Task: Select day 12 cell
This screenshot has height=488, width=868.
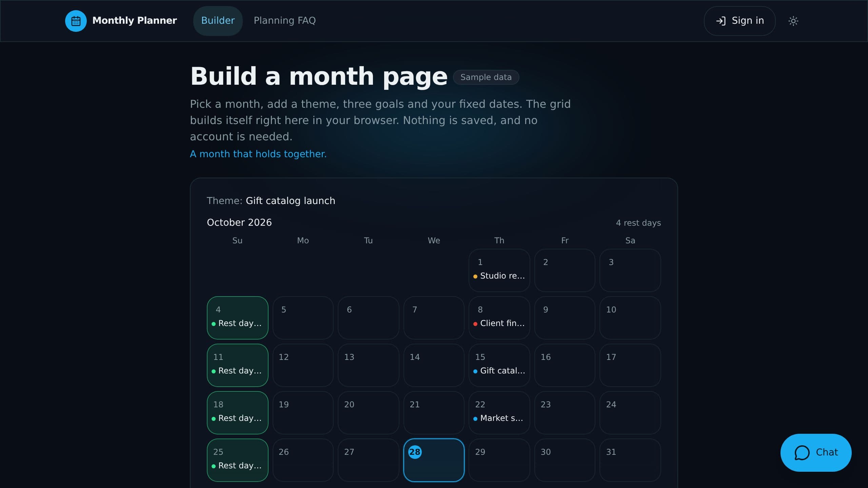Action: click(303, 365)
